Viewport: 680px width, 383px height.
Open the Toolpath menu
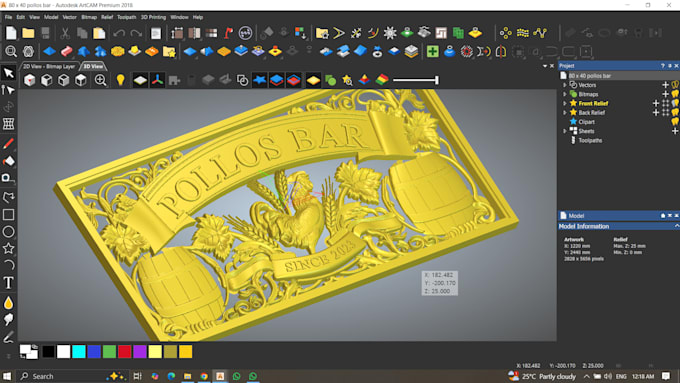tap(126, 17)
